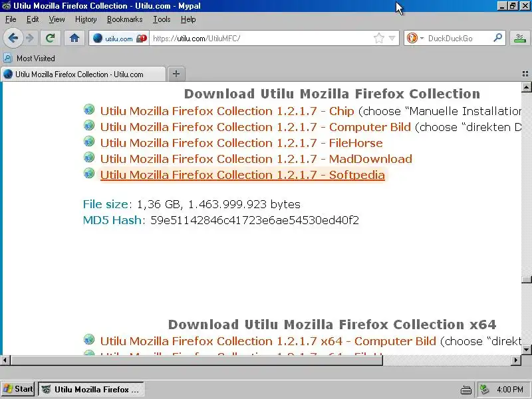Image resolution: width=532 pixels, height=399 pixels.
Task: Open the MadDownload download link
Action: pyautogui.click(x=256, y=159)
